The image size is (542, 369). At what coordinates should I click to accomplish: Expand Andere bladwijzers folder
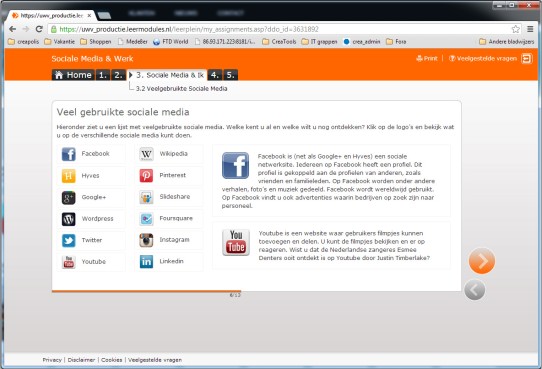click(506, 41)
